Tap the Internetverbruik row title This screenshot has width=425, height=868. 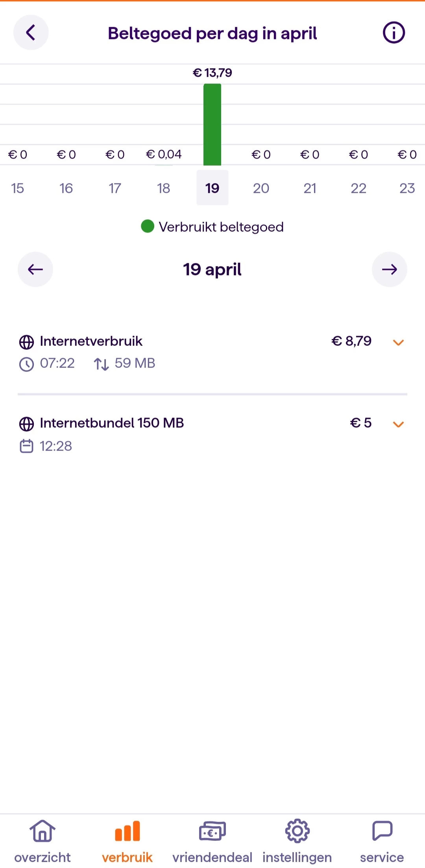[91, 341]
